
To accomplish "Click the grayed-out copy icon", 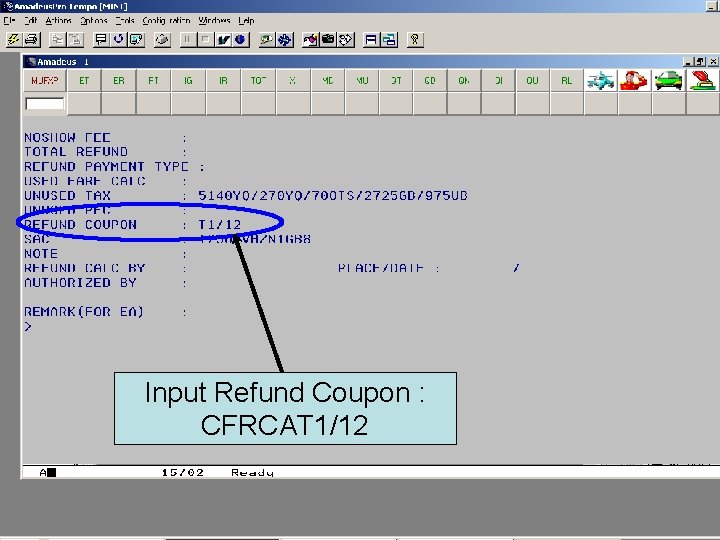I will [x=57, y=39].
